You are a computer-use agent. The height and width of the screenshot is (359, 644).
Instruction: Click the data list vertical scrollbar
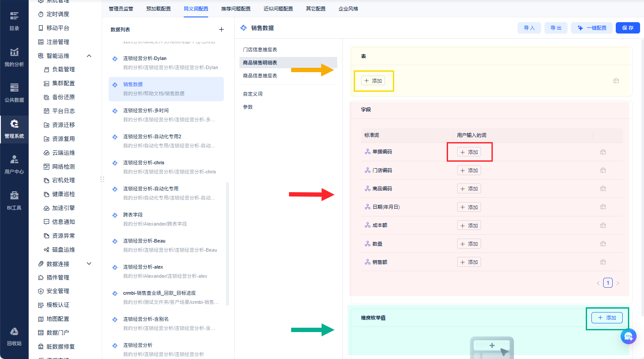click(228, 244)
